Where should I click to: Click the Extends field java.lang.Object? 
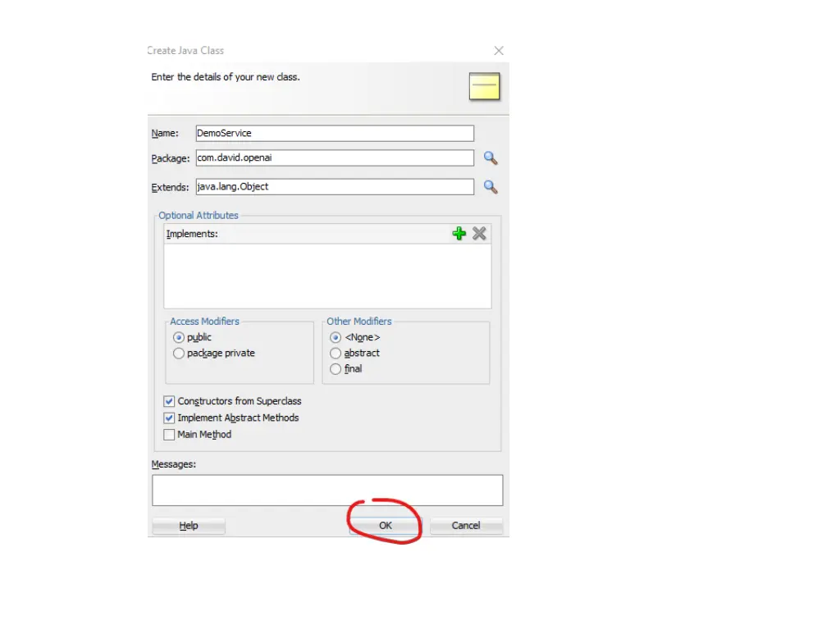click(335, 187)
